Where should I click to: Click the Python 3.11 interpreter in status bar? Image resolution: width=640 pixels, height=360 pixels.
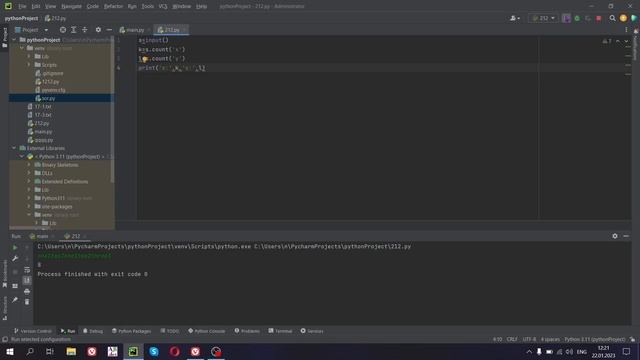coord(594,339)
